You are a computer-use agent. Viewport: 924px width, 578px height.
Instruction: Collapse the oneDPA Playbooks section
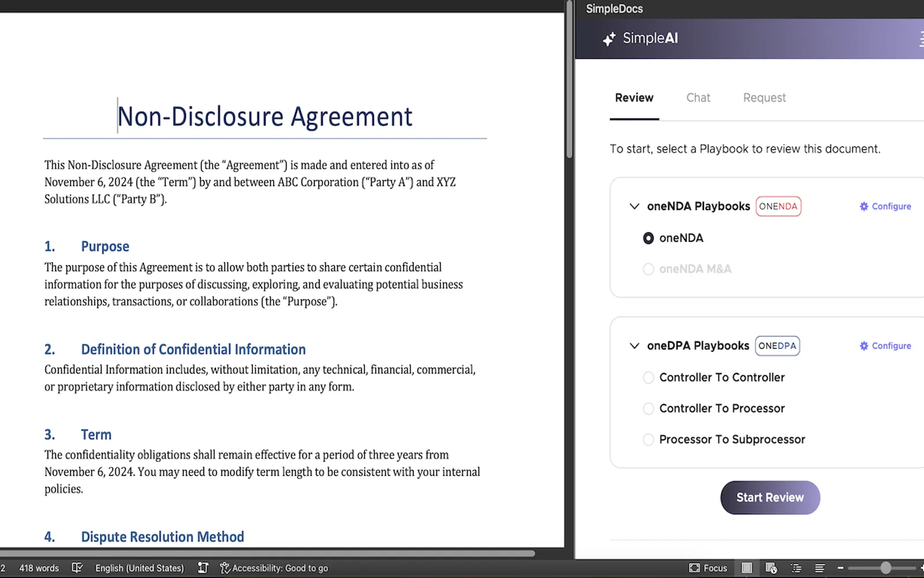click(634, 346)
